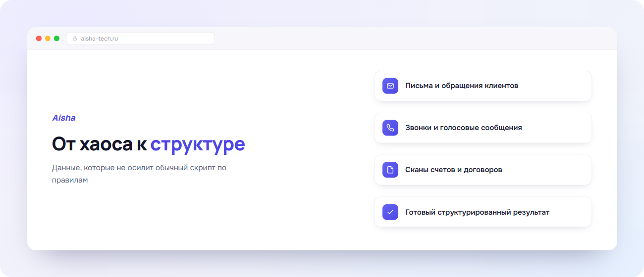Click the lock icon in the address bar

click(75, 38)
